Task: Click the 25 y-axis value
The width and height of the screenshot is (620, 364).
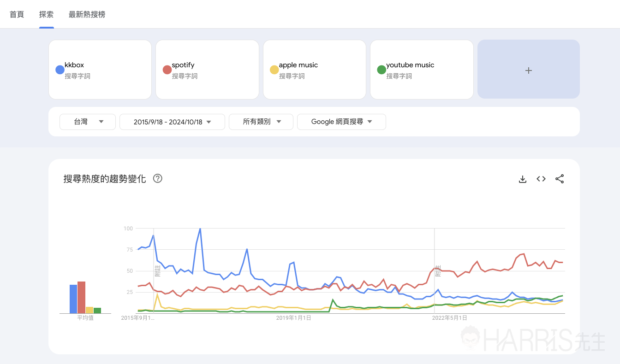Action: (130, 292)
